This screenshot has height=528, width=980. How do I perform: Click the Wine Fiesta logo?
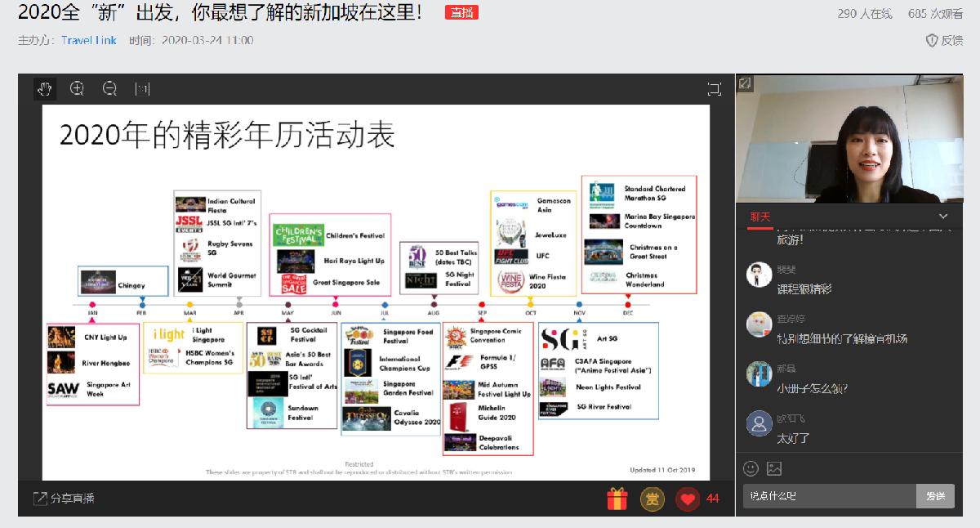pyautogui.click(x=511, y=280)
